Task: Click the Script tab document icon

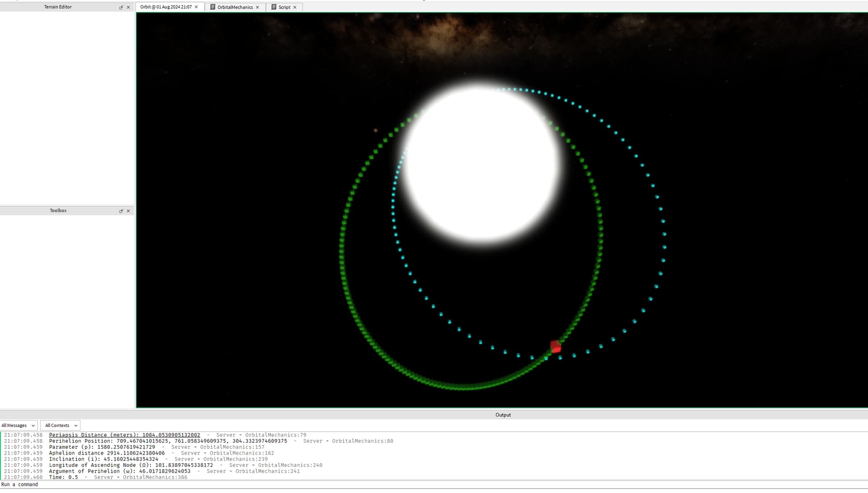Action: 274,7
